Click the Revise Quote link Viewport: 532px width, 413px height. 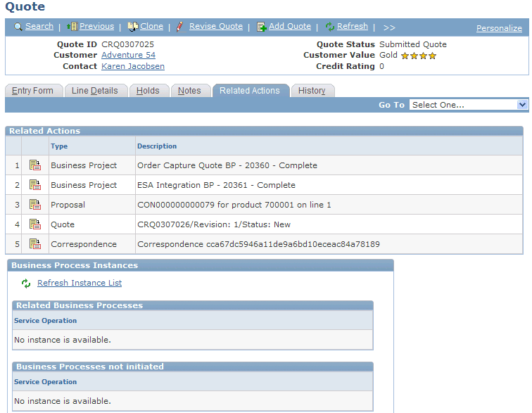[216, 26]
